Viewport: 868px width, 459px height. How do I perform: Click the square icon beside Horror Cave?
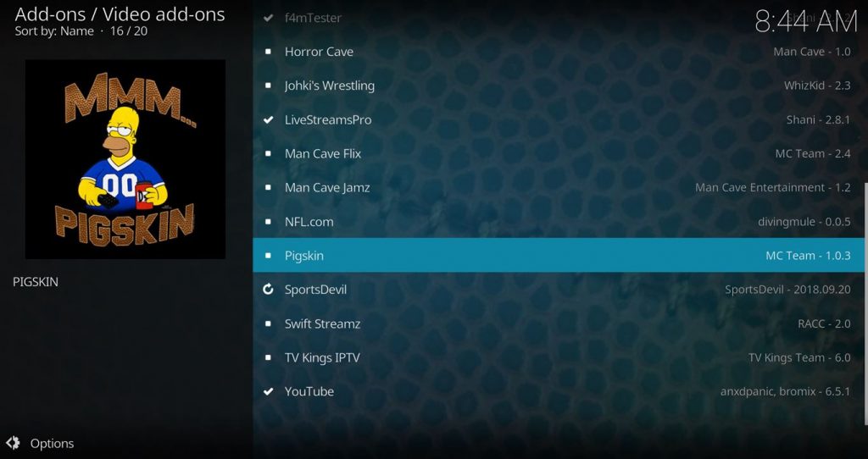[x=269, y=52]
